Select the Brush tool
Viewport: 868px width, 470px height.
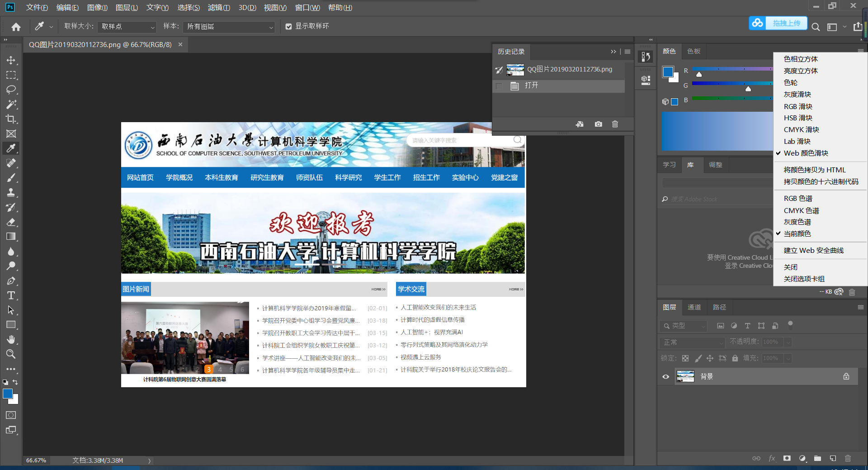[x=11, y=178]
